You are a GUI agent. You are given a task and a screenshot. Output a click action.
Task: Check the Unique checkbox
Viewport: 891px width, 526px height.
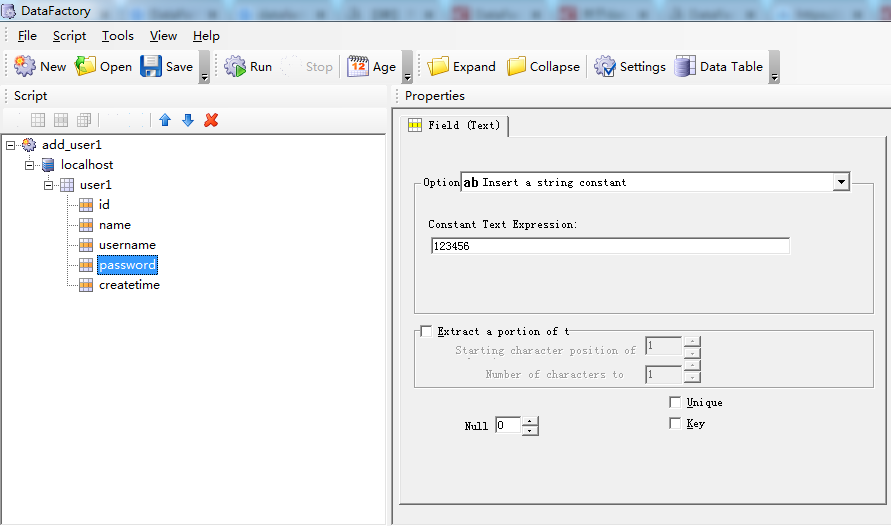tap(675, 402)
